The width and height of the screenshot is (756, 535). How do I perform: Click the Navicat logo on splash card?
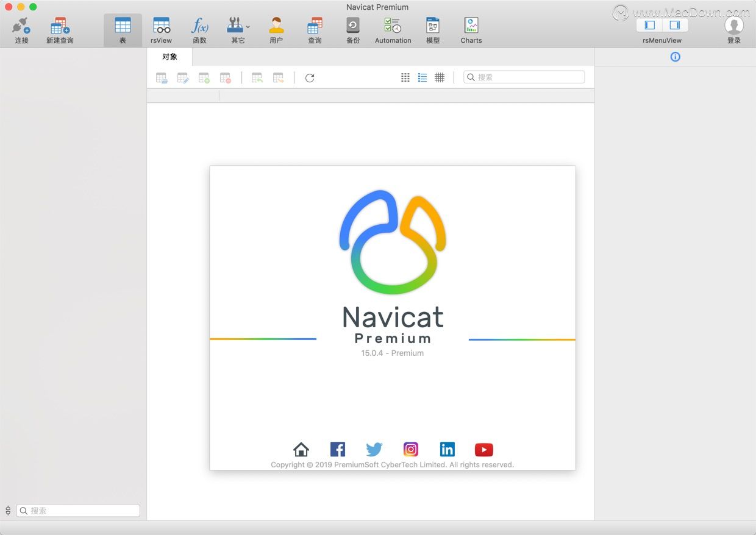click(x=393, y=242)
